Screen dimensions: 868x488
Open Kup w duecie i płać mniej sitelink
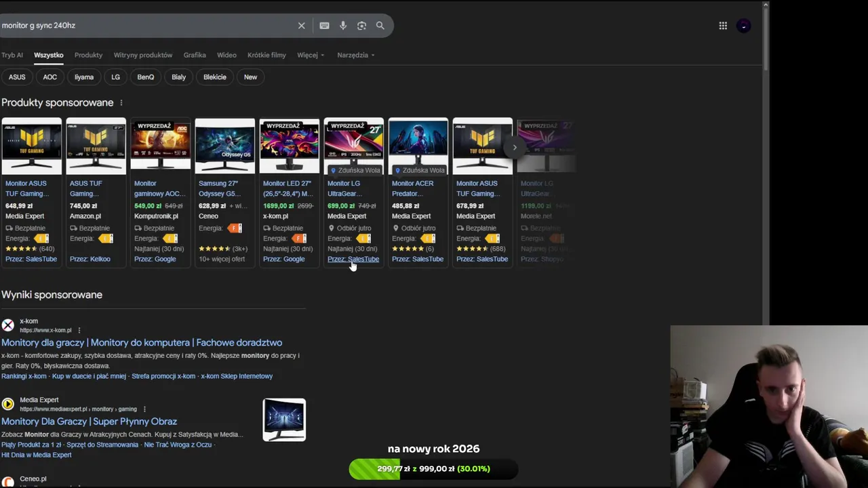tap(89, 376)
